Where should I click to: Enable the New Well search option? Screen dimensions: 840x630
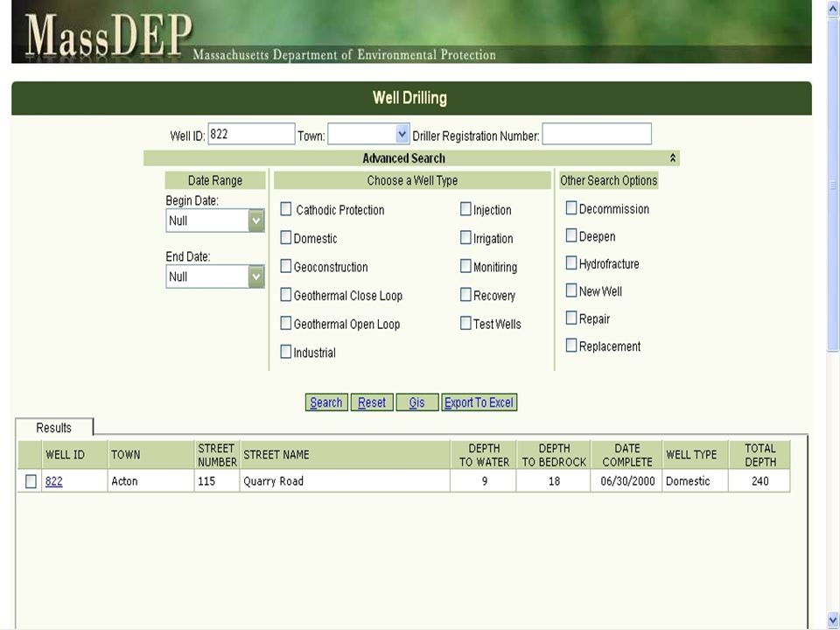[x=571, y=290]
